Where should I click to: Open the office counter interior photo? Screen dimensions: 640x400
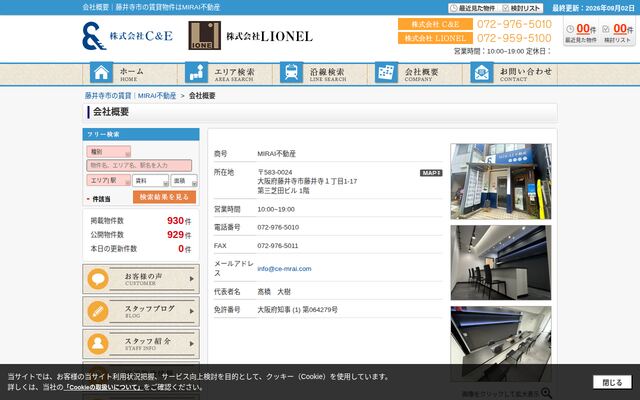pos(501,263)
